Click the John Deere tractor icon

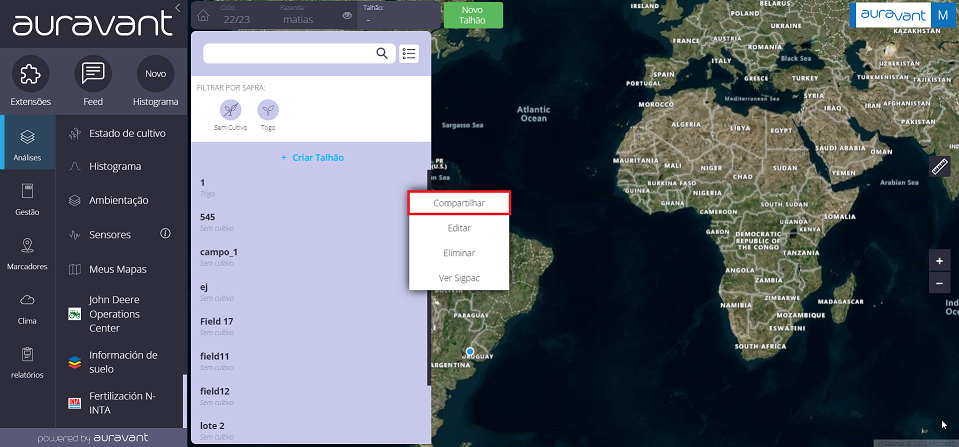[75, 314]
